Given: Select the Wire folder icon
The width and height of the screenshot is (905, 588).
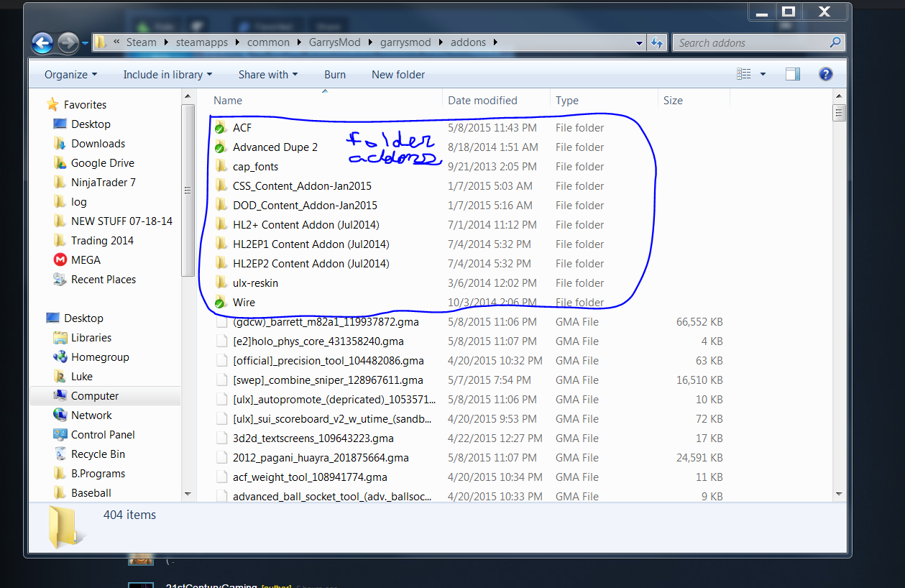Looking at the screenshot, I should click(220, 303).
